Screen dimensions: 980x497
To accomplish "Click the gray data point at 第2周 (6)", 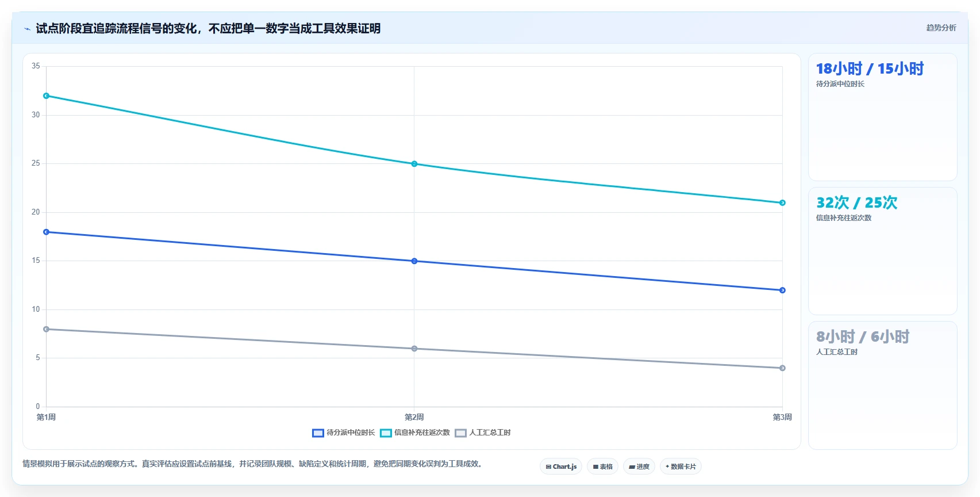I will tap(414, 349).
